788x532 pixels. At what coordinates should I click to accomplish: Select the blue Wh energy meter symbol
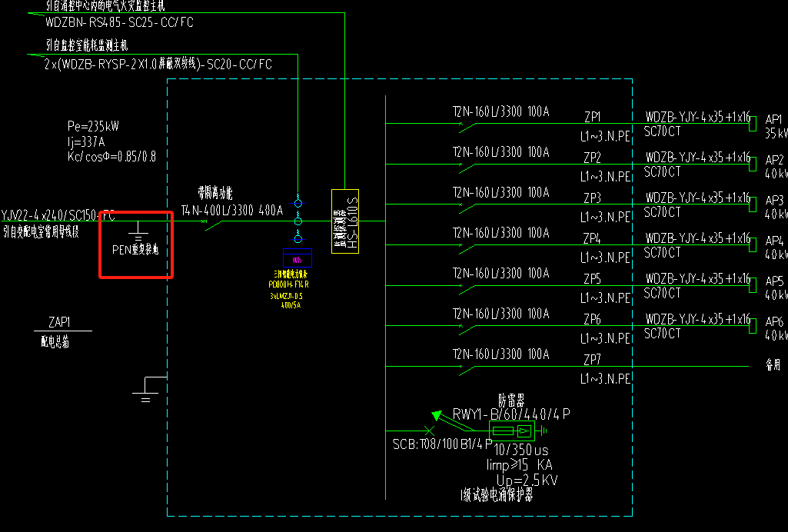click(298, 258)
